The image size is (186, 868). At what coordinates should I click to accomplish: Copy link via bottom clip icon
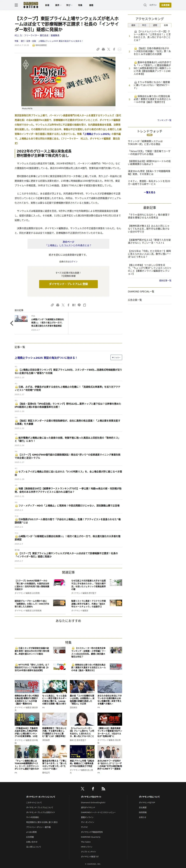[x=52, y=305]
